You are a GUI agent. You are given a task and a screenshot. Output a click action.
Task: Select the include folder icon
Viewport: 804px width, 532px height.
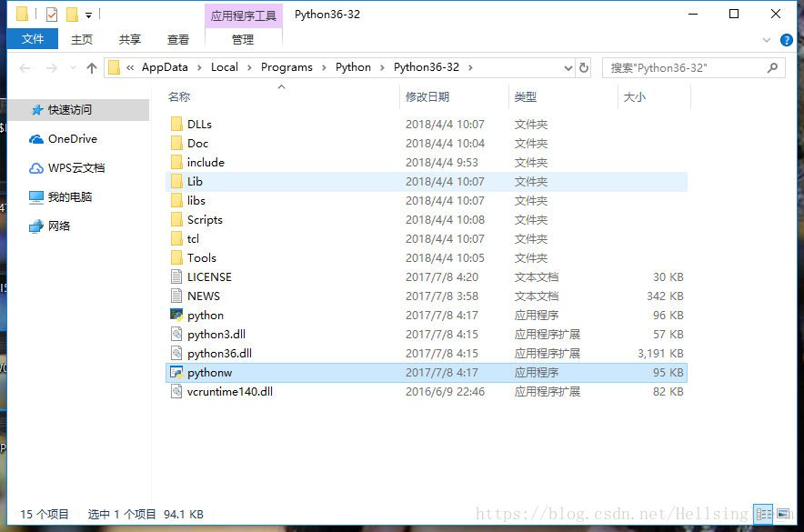pos(176,162)
